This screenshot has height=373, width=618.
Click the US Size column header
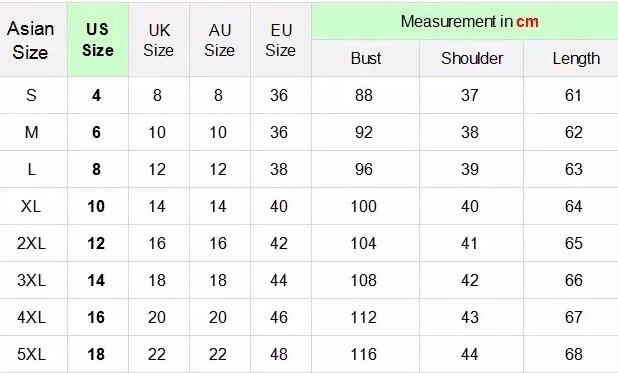[x=98, y=39]
